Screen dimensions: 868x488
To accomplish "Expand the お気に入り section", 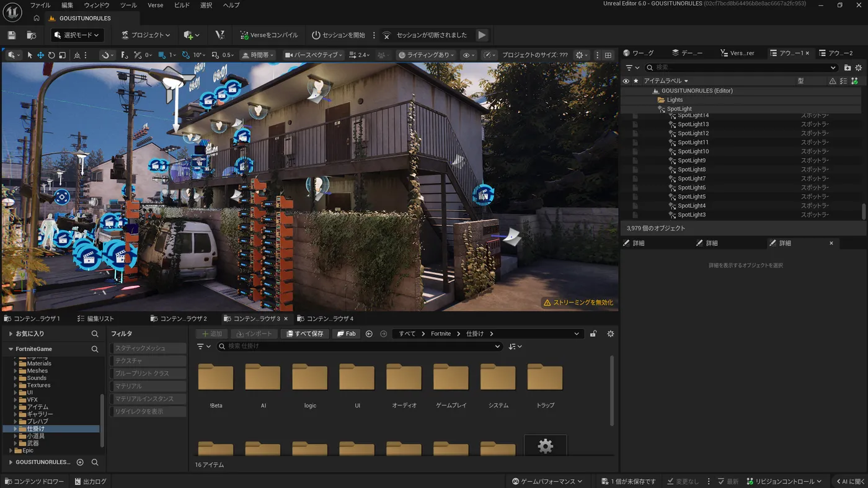I will click(11, 334).
